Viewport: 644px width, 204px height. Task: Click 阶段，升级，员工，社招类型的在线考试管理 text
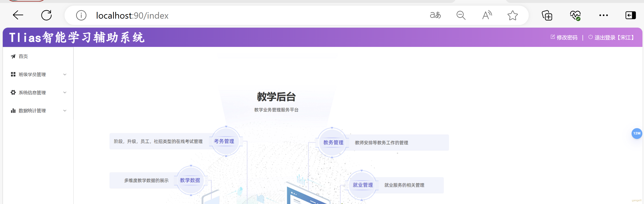click(x=158, y=141)
